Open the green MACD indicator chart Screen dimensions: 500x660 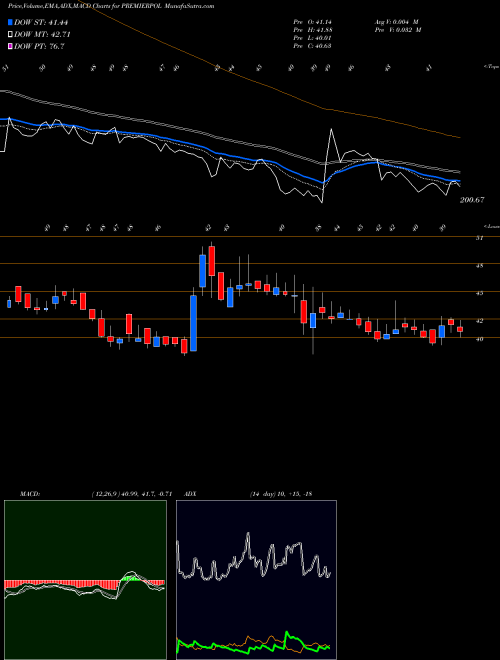[x=85, y=580]
